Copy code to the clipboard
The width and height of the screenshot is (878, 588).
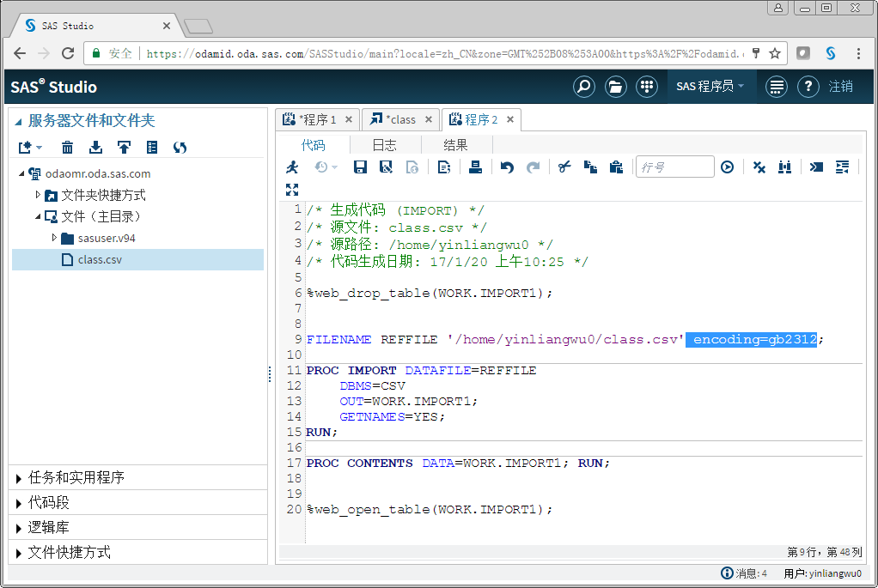pos(590,167)
